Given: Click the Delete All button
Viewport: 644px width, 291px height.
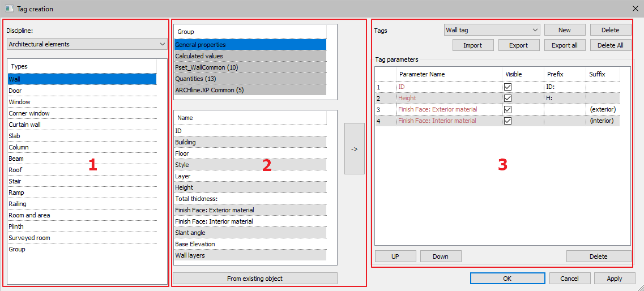Looking at the screenshot, I should coord(610,45).
